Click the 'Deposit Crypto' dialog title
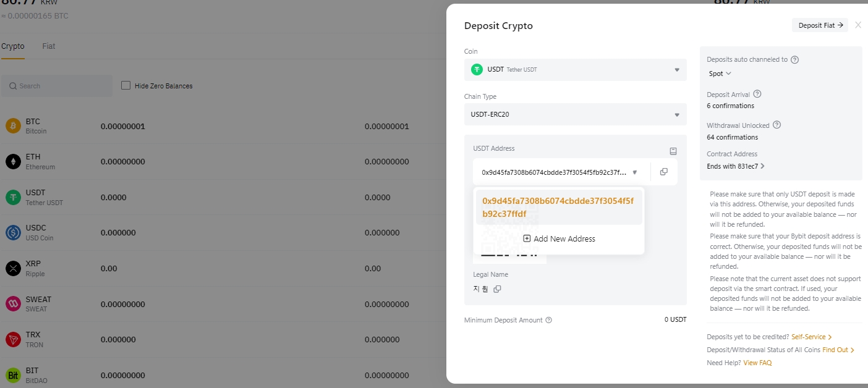 tap(498, 26)
